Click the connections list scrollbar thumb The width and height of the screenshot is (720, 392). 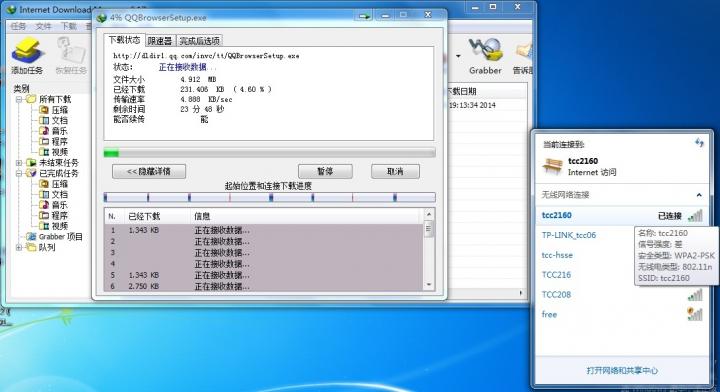(x=428, y=228)
